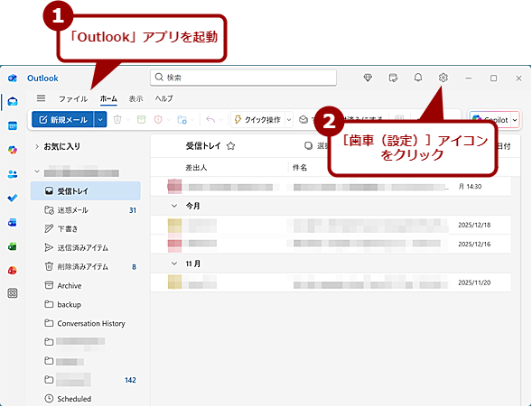Open To Do checkmark app
This screenshot has width=532, height=407.
[x=13, y=199]
